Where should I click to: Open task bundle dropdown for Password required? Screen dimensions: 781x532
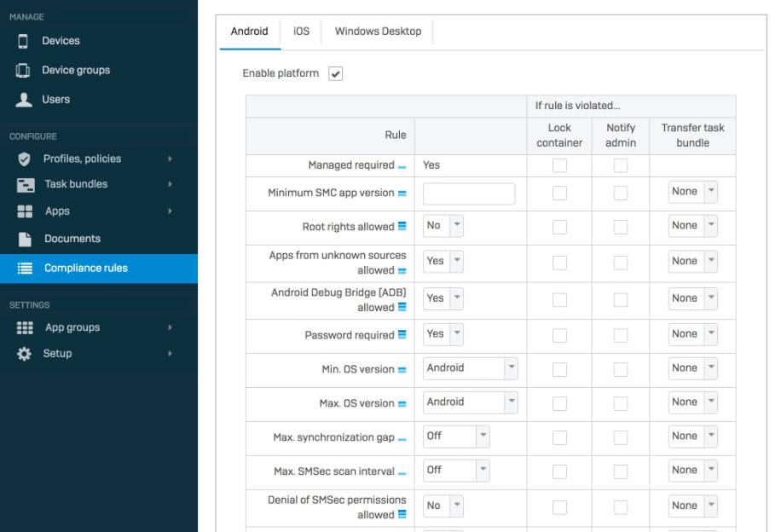(693, 334)
